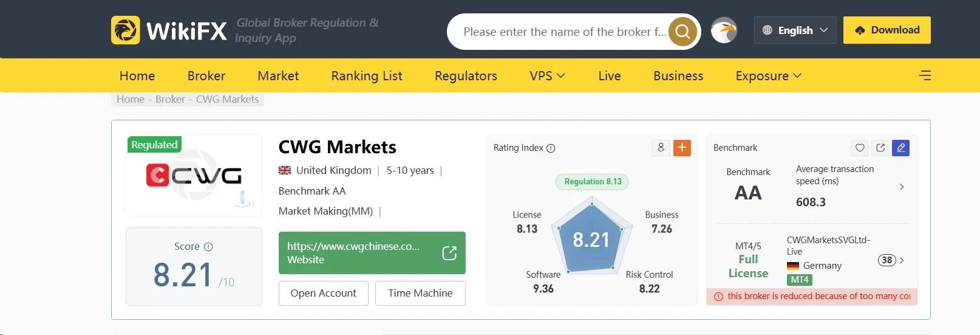Open the English language dropdown
This screenshot has height=335, width=980.
tap(795, 30)
